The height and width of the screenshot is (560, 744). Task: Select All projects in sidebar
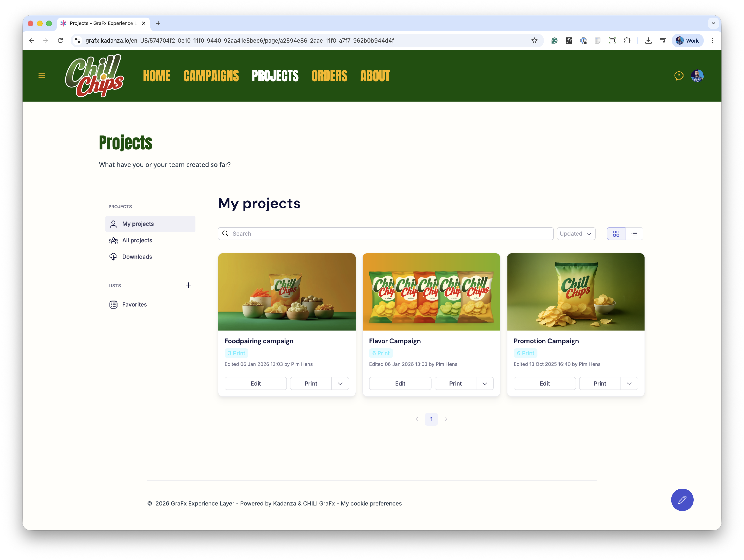(137, 240)
